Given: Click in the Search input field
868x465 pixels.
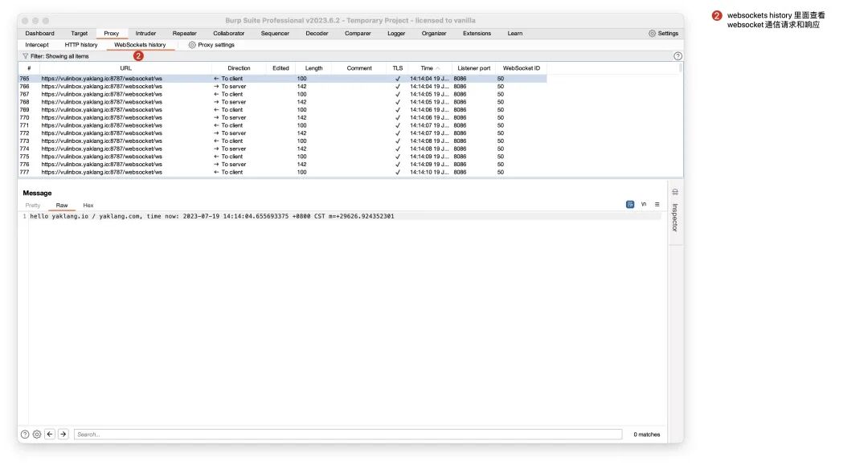Looking at the screenshot, I should (x=348, y=434).
